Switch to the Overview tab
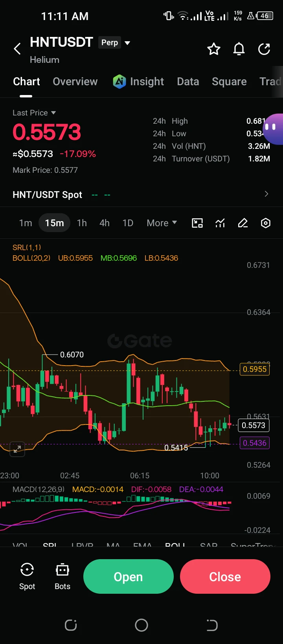This screenshot has width=283, height=644. click(x=75, y=81)
